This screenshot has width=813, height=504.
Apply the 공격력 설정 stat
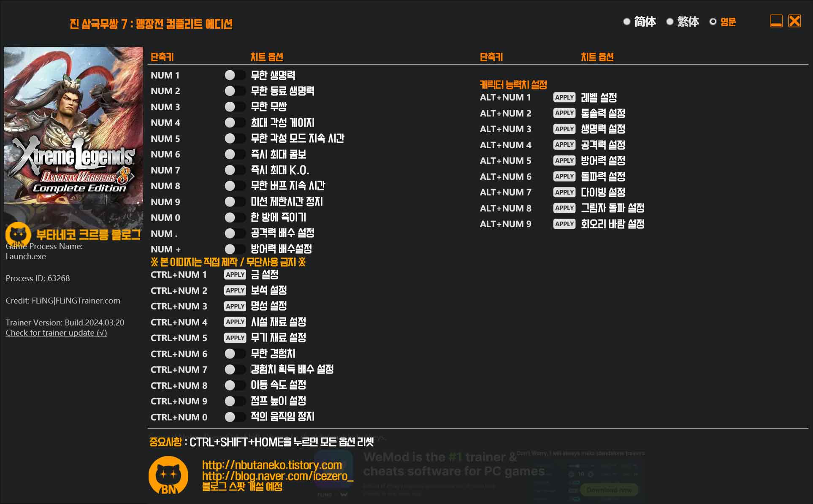[564, 145]
